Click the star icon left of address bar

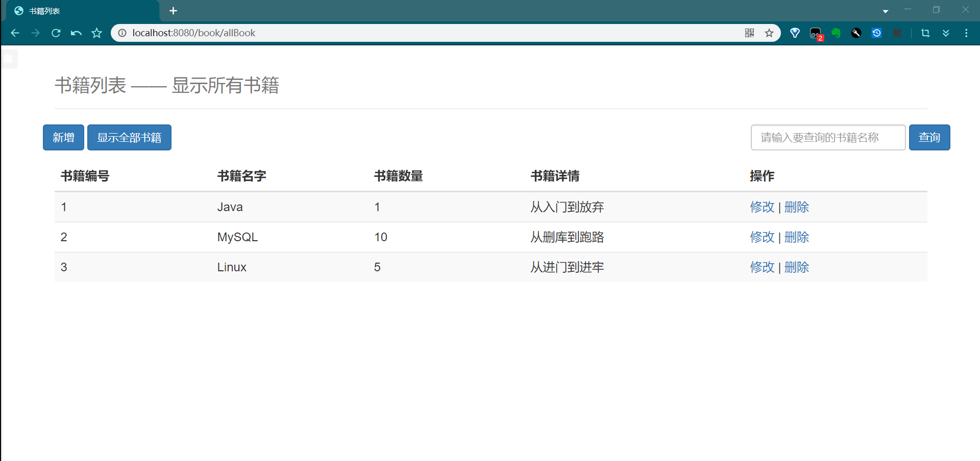pos(96,33)
